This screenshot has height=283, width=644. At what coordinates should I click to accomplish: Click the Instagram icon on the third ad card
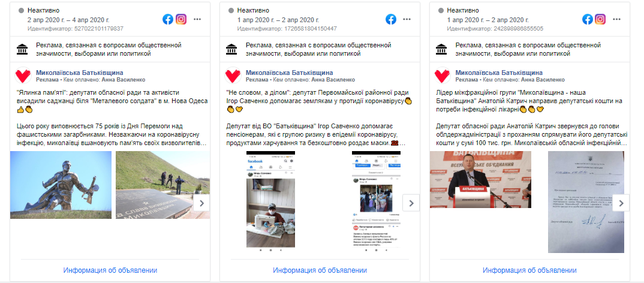coord(600,19)
